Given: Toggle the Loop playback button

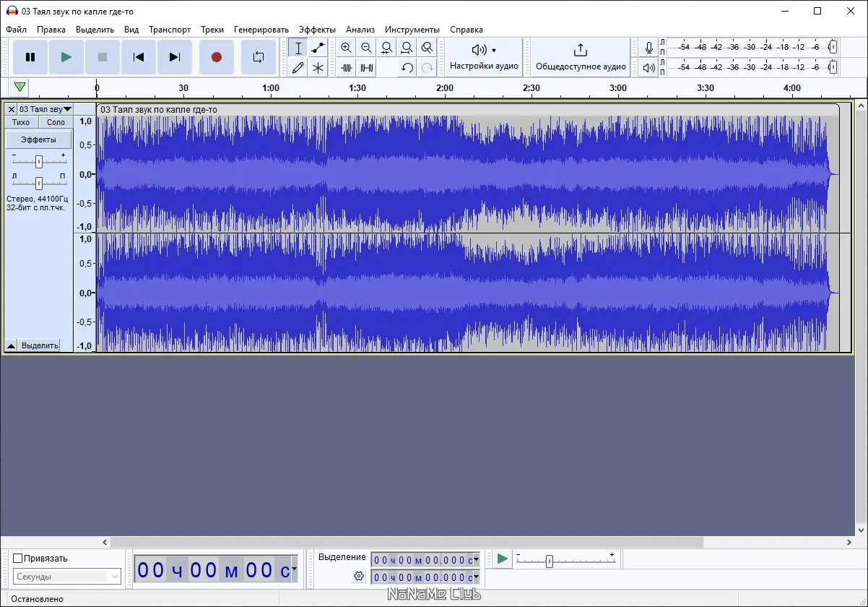Looking at the screenshot, I should pos(259,57).
